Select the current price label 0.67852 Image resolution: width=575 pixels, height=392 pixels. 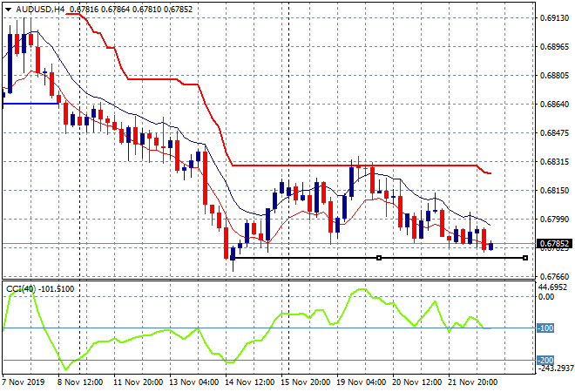click(554, 244)
